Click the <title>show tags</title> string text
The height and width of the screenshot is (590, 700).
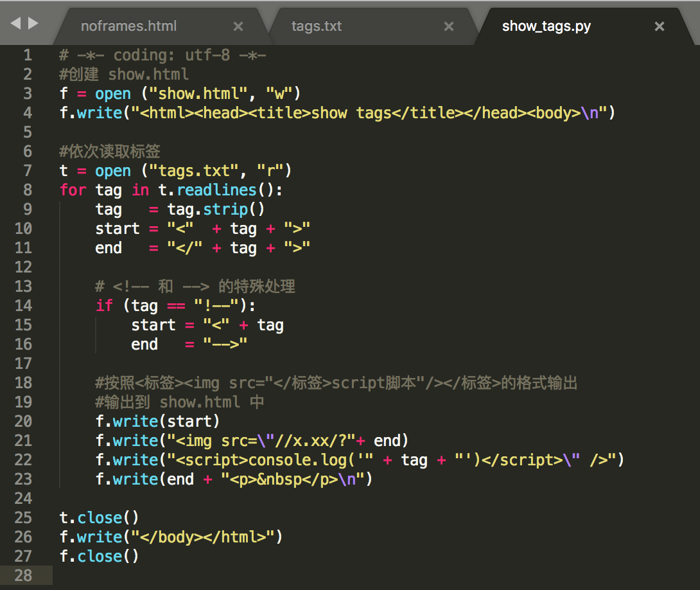[x=355, y=113]
